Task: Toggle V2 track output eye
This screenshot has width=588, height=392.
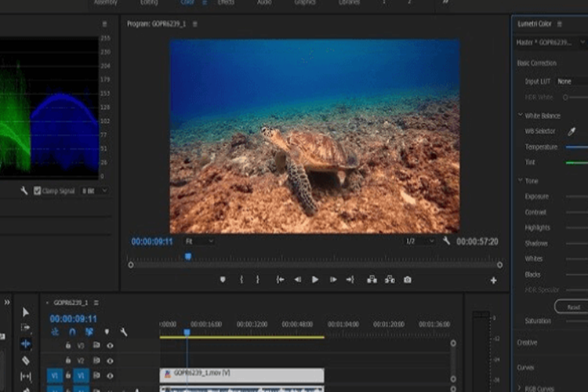Action: (110, 361)
